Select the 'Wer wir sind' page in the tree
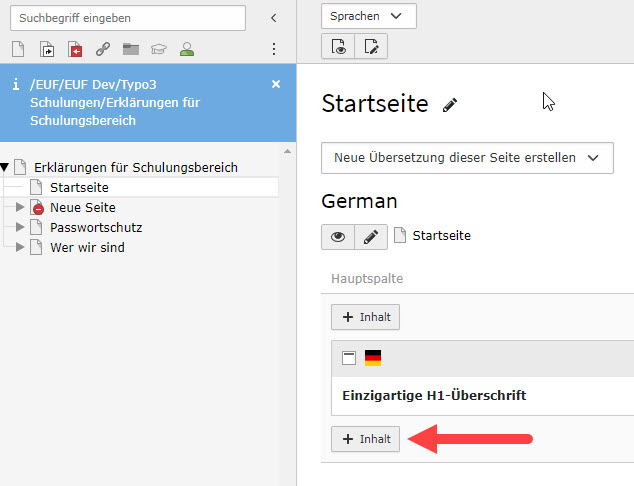 click(x=87, y=247)
